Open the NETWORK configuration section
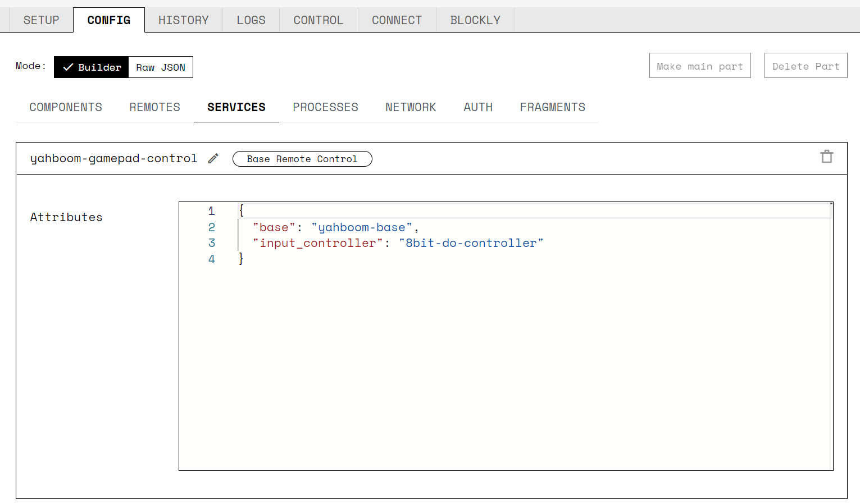The height and width of the screenshot is (504, 860). click(x=411, y=107)
